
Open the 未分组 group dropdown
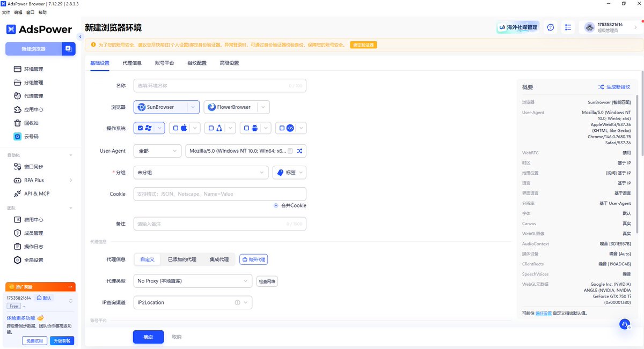pyautogui.click(x=201, y=173)
